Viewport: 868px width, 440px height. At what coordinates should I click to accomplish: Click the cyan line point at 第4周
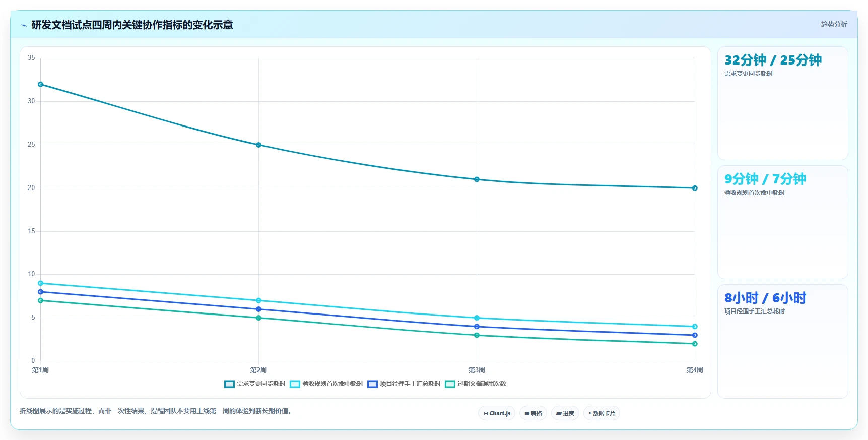click(695, 327)
